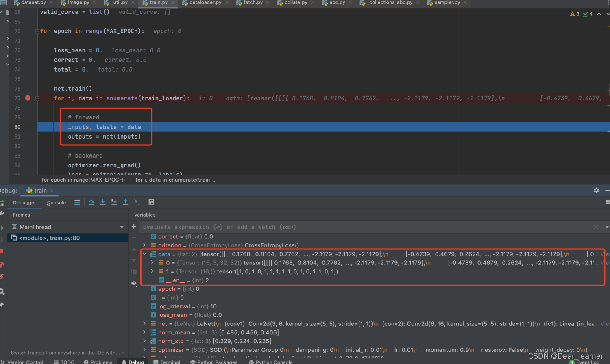The width and height of the screenshot is (610, 364).
Task: Click the yellow warnings indicator 3
Action: coord(575,14)
